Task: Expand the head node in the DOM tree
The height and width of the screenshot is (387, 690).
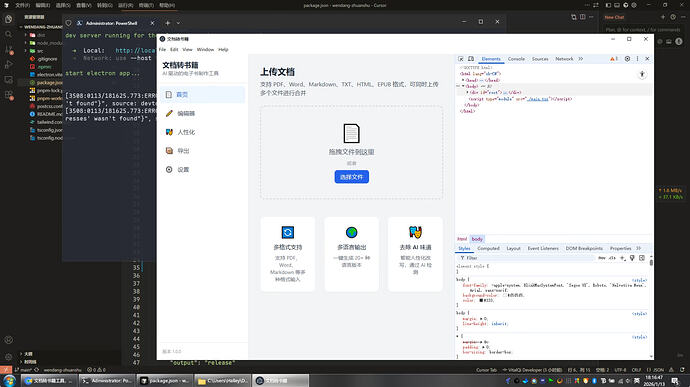Action: click(x=463, y=80)
